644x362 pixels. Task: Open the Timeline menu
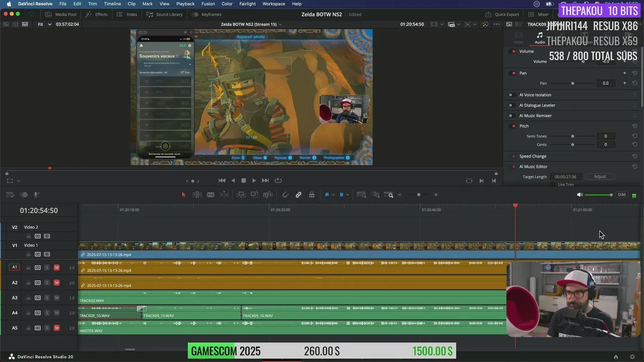point(112,4)
